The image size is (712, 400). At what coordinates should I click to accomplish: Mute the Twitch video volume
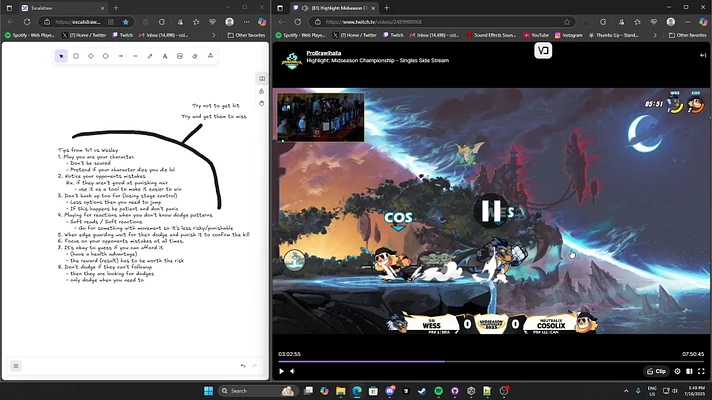[293, 371]
